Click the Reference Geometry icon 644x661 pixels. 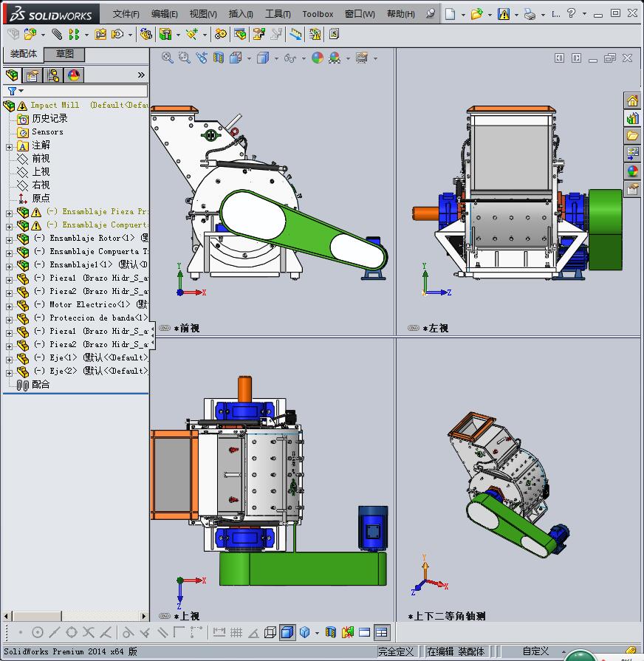click(x=192, y=34)
